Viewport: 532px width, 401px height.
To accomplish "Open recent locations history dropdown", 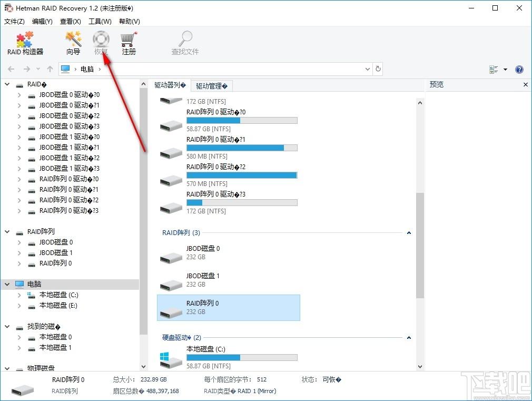I will click(38, 69).
